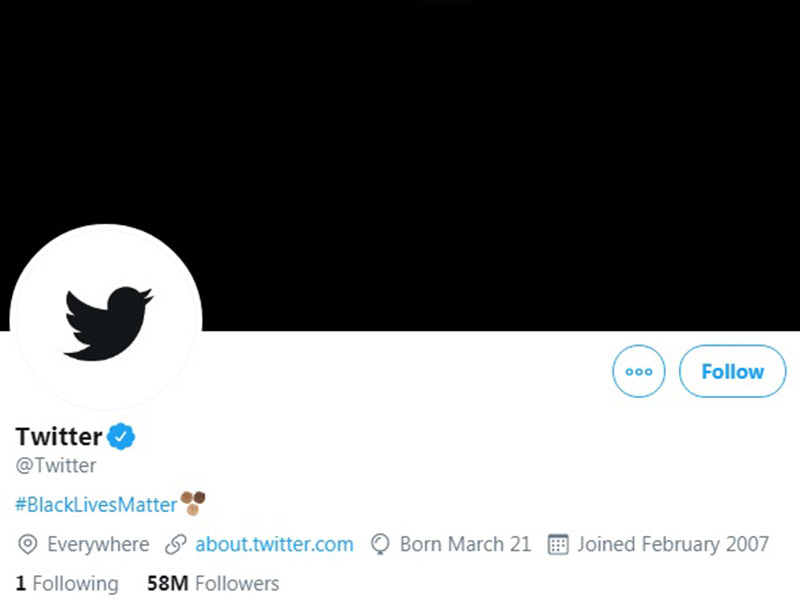The image size is (800, 600).
Task: Click the Born March 21 text
Action: pyautogui.click(x=465, y=544)
